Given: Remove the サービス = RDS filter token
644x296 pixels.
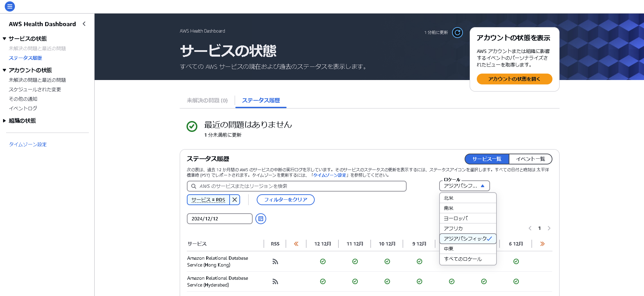Looking at the screenshot, I should coord(235,200).
